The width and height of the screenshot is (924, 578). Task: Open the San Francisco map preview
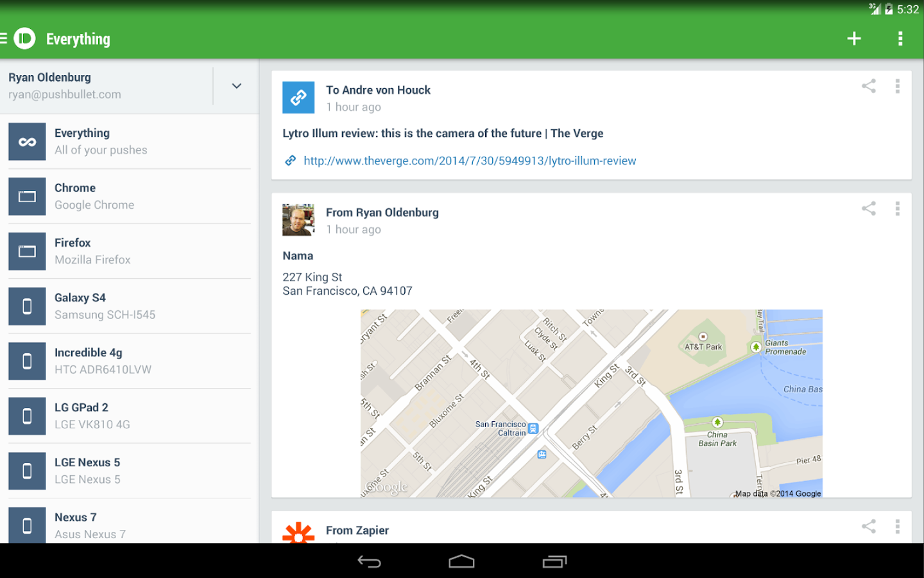tap(591, 403)
